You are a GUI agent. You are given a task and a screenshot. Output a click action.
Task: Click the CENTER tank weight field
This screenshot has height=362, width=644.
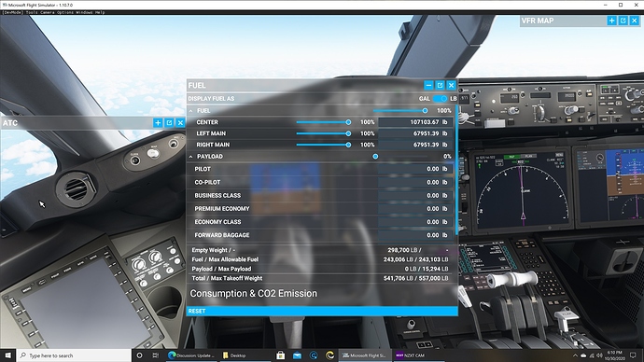pos(415,122)
